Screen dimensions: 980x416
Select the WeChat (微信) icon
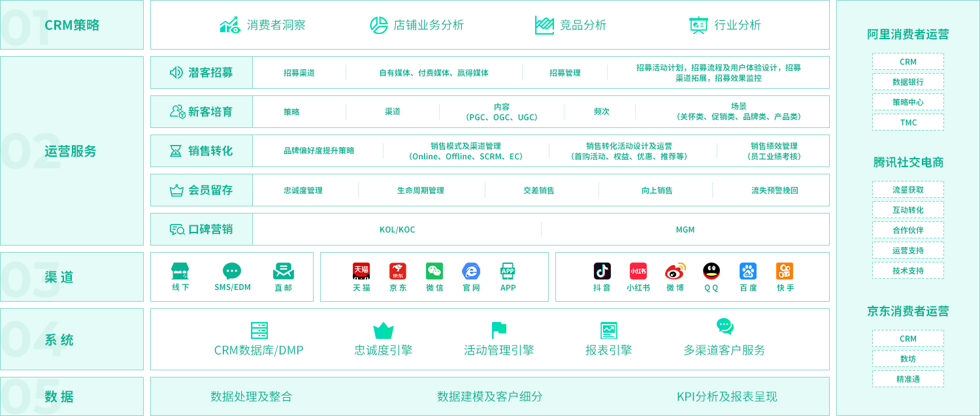(434, 271)
